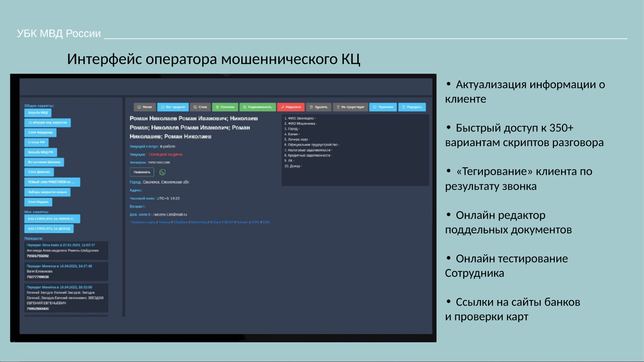This screenshot has width=644, height=362.
Task: Click the «СМС» link
Action: (266, 222)
